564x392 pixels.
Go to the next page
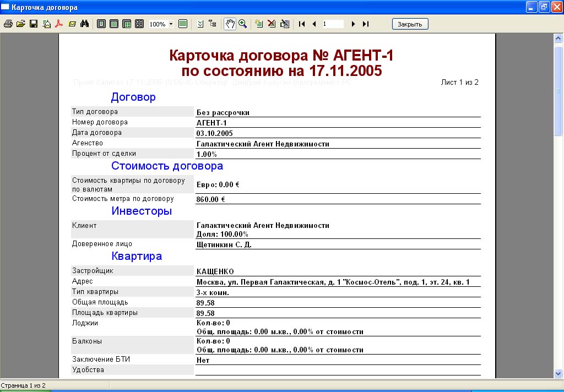pyautogui.click(x=353, y=24)
